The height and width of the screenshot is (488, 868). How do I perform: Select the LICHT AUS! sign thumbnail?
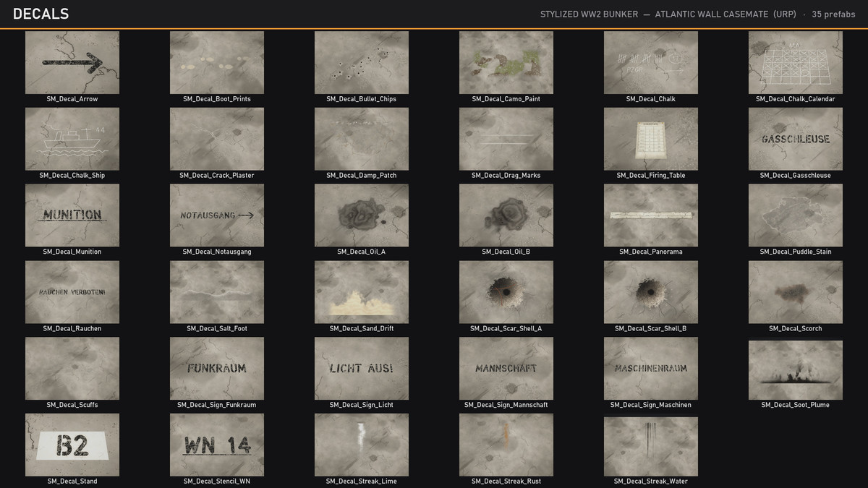pos(362,369)
